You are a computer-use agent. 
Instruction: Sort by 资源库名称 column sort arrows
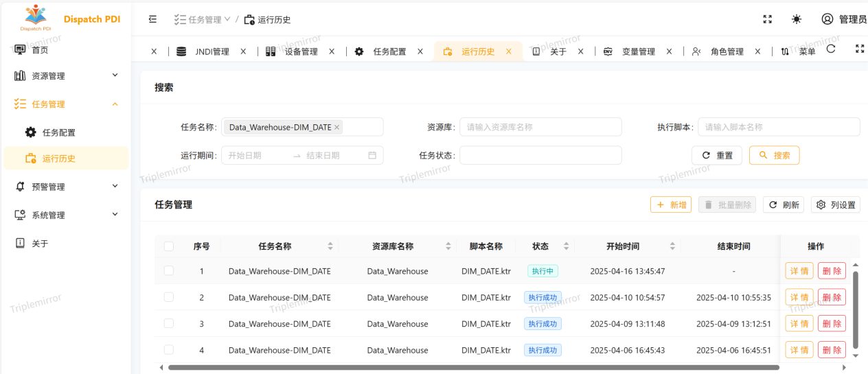(449, 246)
